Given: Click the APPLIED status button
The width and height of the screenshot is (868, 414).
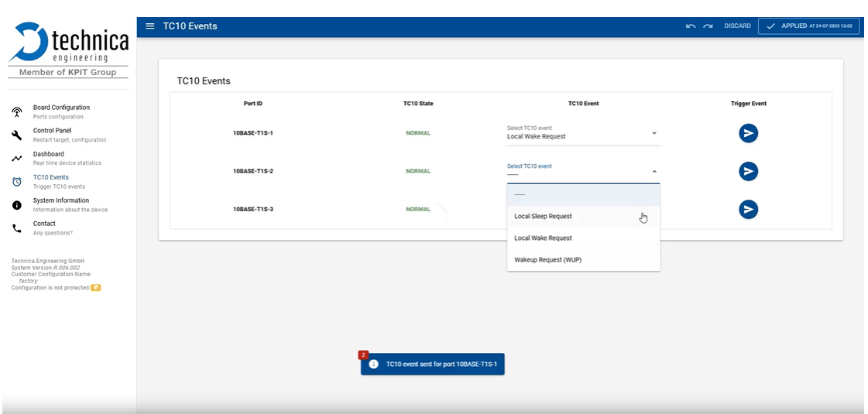Looking at the screenshot, I should click(808, 26).
